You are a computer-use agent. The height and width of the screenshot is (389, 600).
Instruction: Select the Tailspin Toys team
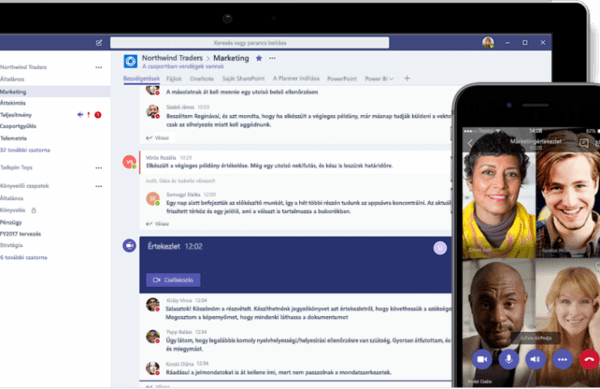(16, 168)
